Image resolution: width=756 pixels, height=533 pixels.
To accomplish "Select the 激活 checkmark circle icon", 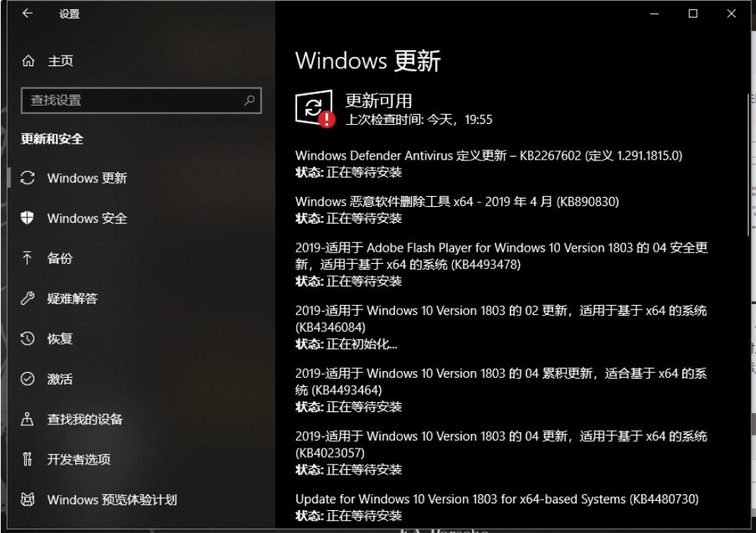I will point(27,379).
